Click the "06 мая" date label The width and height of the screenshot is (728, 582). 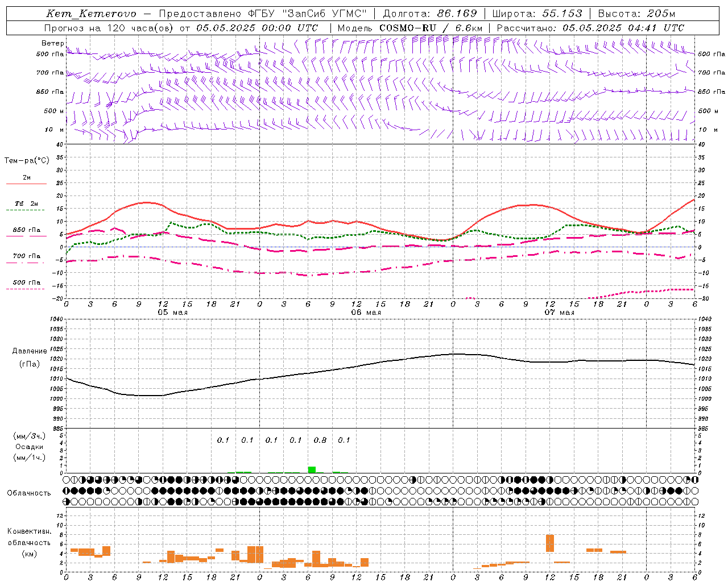pyautogui.click(x=366, y=313)
